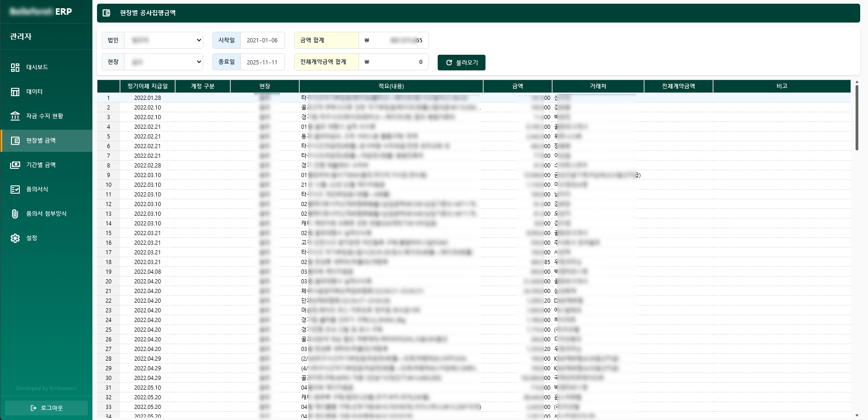868x420 pixels.
Task: Click row number 14
Action: [108, 224]
